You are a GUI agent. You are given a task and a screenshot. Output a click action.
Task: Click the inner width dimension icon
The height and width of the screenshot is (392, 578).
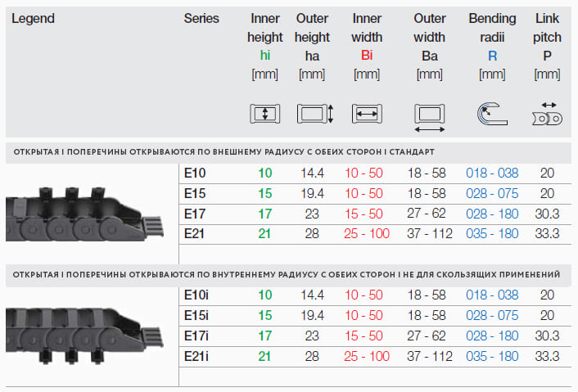[x=366, y=114]
